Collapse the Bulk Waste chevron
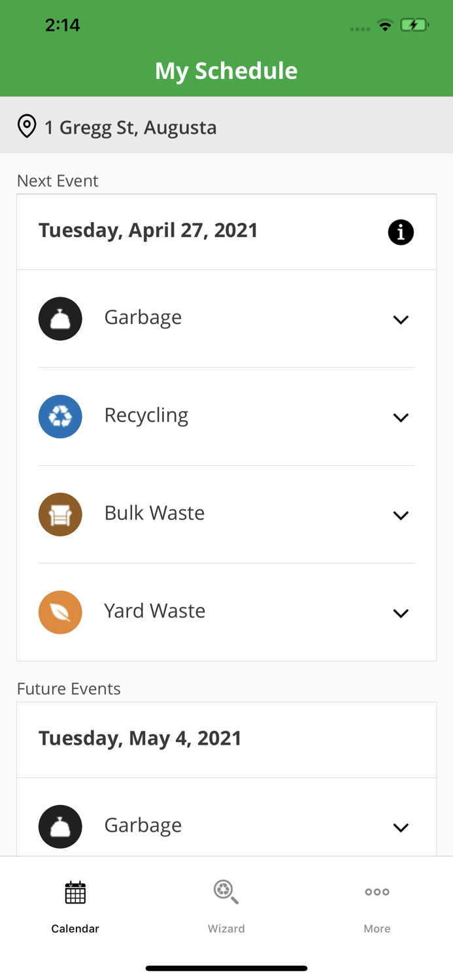The height and width of the screenshot is (980, 453). [401, 515]
